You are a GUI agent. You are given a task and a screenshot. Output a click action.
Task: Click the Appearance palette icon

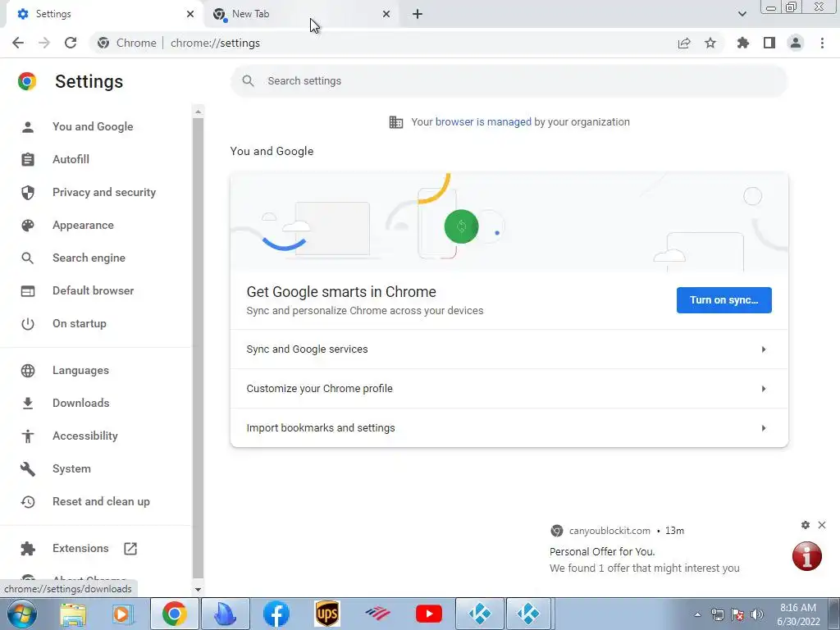tap(28, 225)
